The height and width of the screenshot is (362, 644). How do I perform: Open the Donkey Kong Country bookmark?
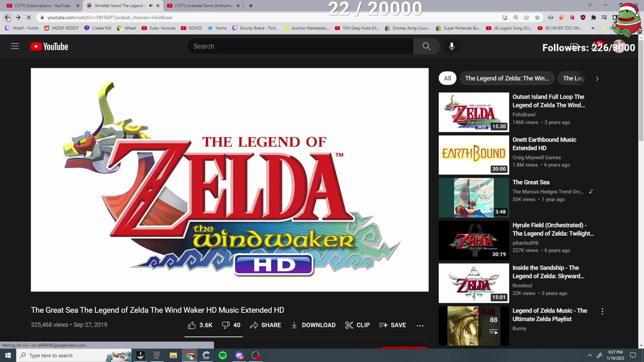pyautogui.click(x=408, y=28)
